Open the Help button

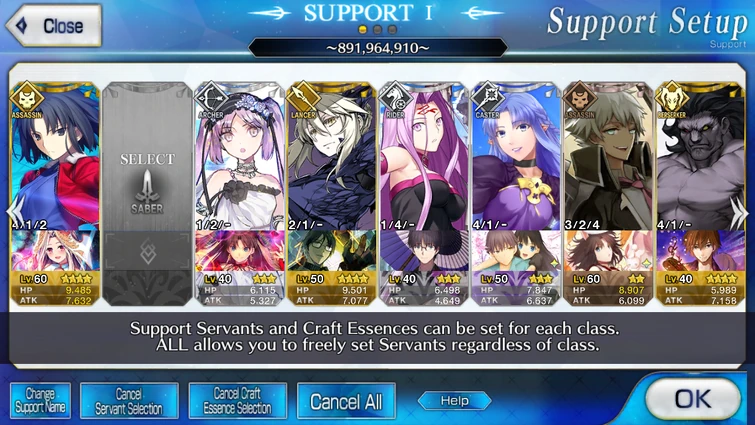tap(455, 400)
